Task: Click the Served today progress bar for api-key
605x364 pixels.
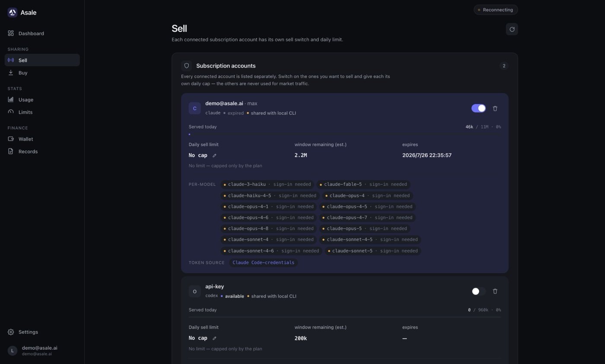Action: pyautogui.click(x=345, y=317)
